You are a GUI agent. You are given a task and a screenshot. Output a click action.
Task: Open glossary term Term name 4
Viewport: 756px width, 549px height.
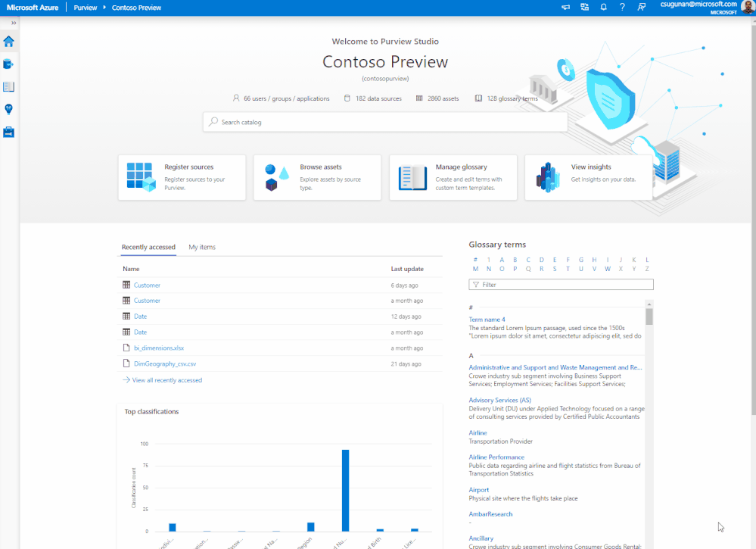click(x=487, y=320)
